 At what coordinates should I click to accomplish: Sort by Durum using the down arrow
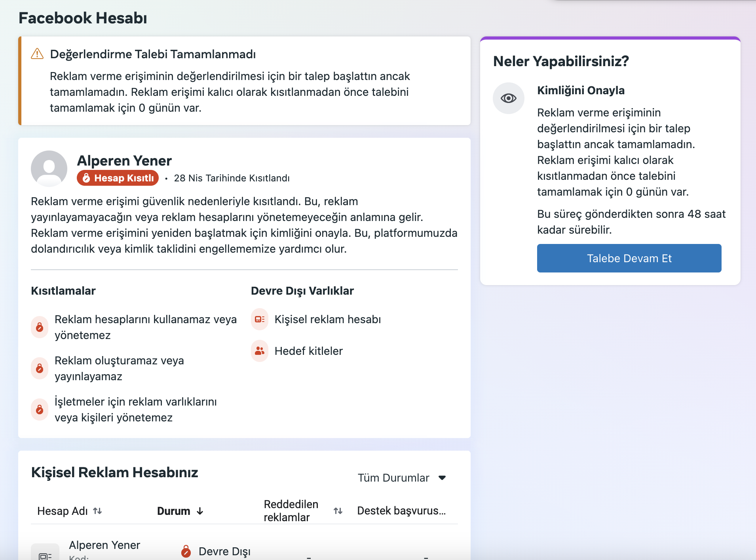pyautogui.click(x=200, y=511)
